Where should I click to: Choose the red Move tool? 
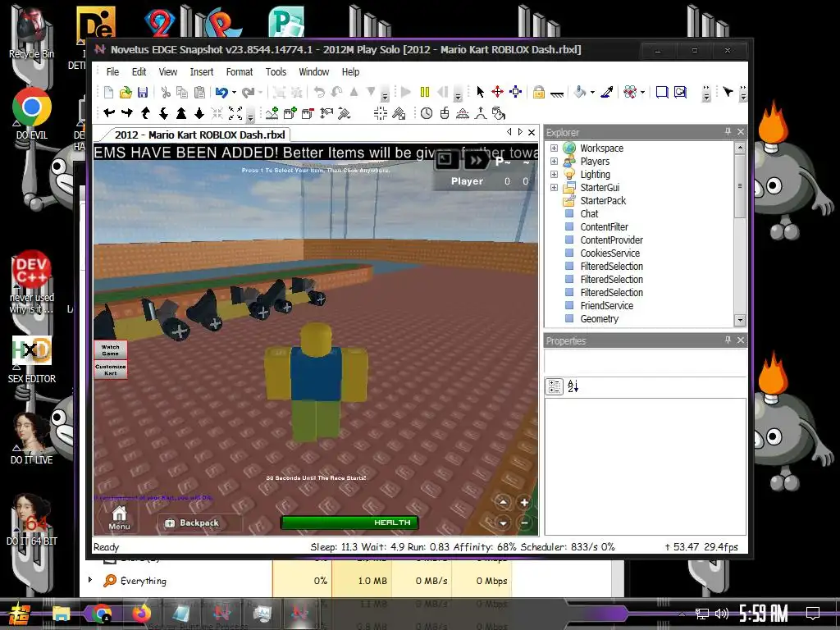498,92
